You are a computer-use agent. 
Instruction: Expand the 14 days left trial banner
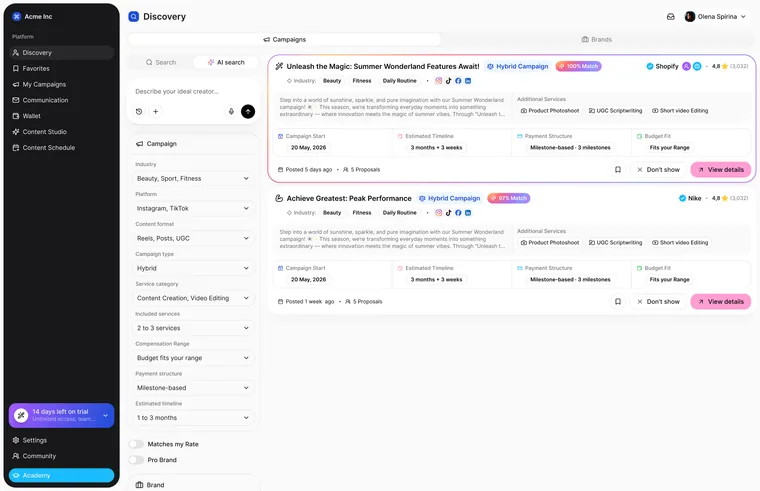pos(105,415)
